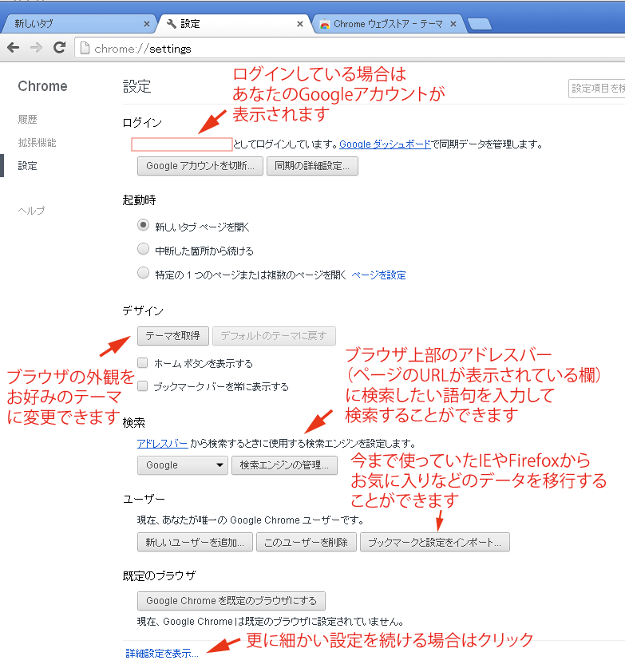Click Google Chrome を既定のブラウザにする button
This screenshot has width=625, height=672.
tap(231, 601)
